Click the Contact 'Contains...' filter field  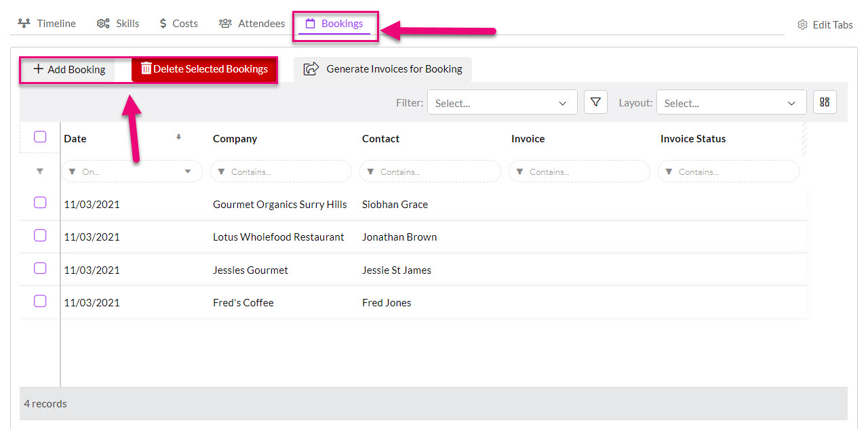click(430, 171)
